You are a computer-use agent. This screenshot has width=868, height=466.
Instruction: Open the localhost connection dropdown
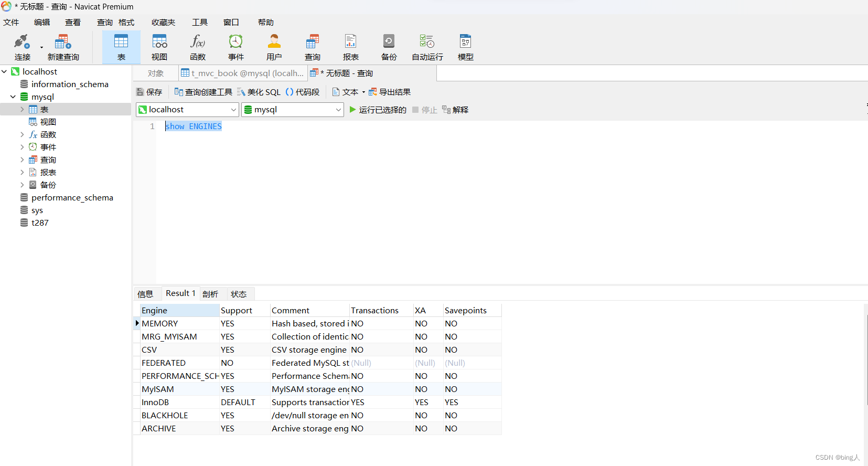[x=187, y=110]
